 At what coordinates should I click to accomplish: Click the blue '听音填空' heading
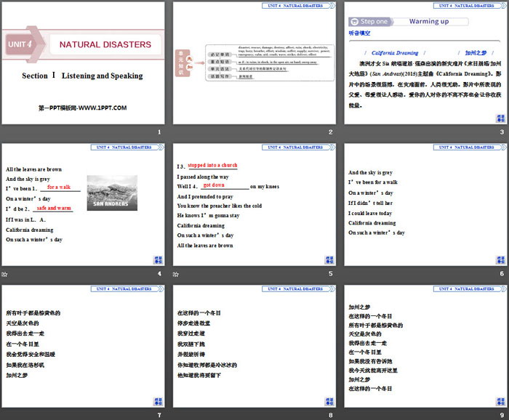(x=359, y=33)
